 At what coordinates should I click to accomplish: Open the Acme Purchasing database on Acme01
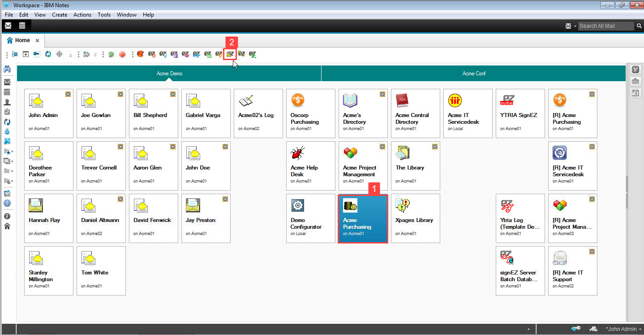click(363, 218)
